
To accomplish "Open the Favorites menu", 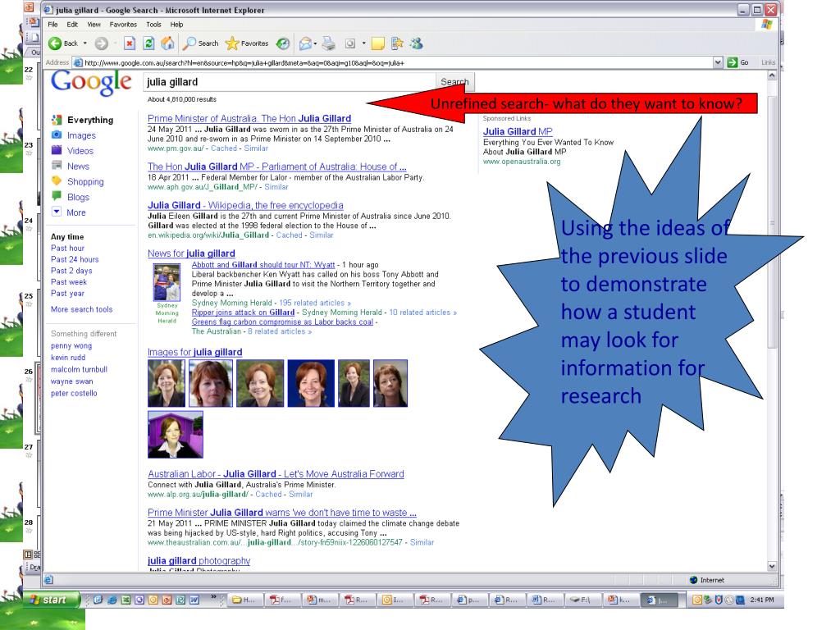I will [123, 24].
